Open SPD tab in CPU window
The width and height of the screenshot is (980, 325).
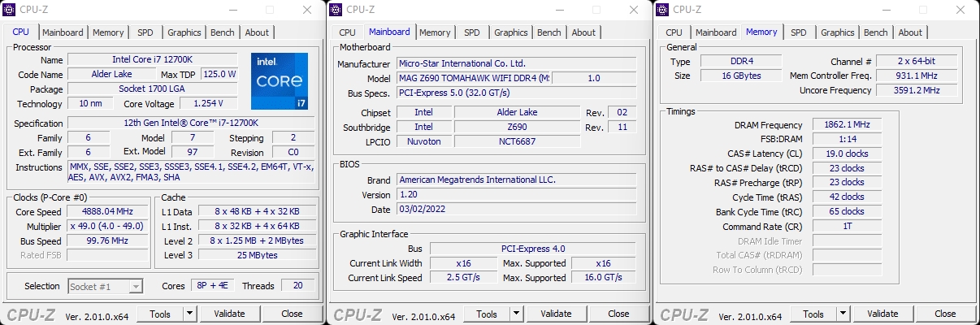pyautogui.click(x=145, y=32)
